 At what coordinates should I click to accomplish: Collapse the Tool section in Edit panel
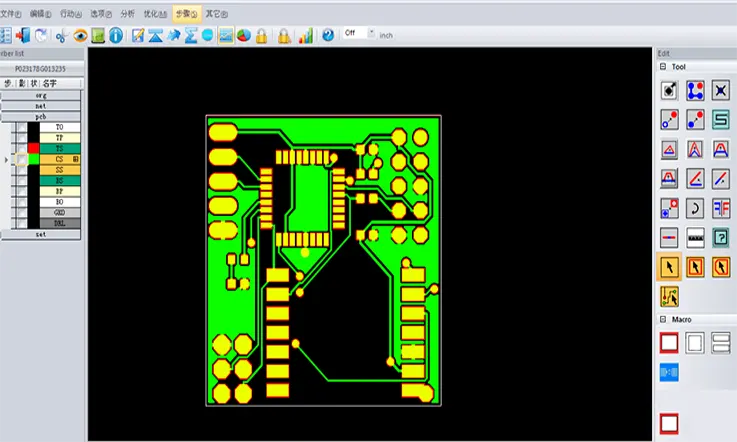coord(663,67)
